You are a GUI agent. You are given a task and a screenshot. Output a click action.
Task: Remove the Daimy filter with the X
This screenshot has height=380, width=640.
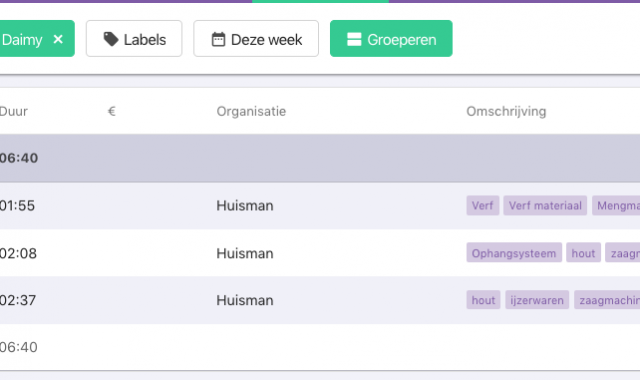pos(58,39)
